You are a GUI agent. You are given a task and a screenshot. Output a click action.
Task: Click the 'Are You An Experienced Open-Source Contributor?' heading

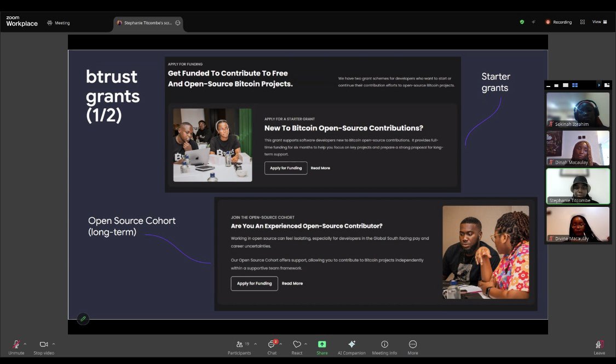point(307,226)
